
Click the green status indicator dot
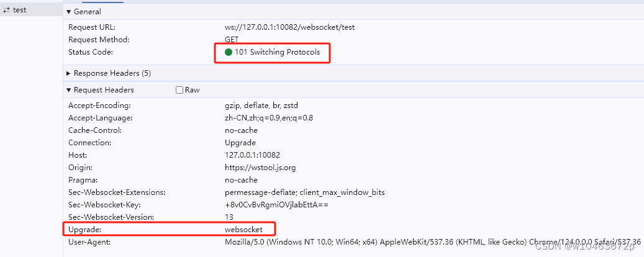[229, 52]
